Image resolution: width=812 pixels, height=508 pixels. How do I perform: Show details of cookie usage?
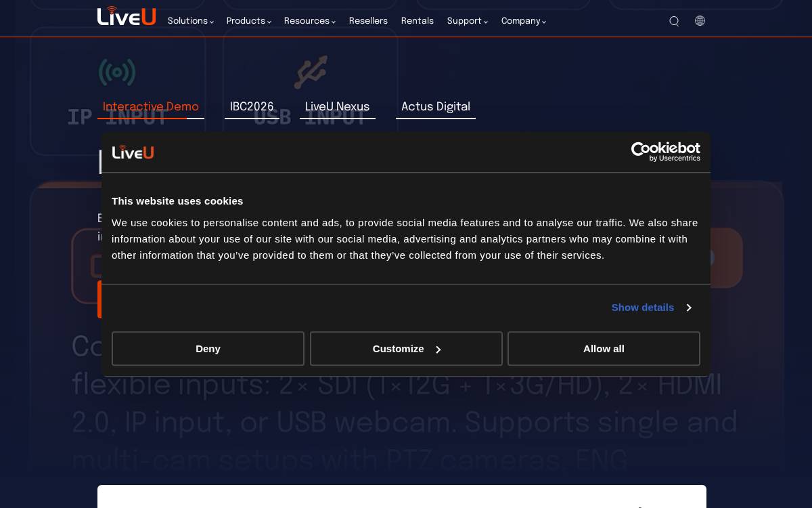tap(651, 308)
